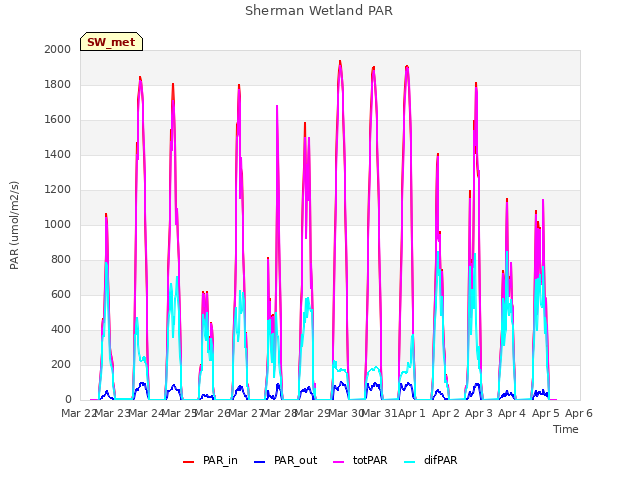The width and height of the screenshot is (640, 480).
Task: Click the 200 y-axis tick value
Action: coord(61,364)
